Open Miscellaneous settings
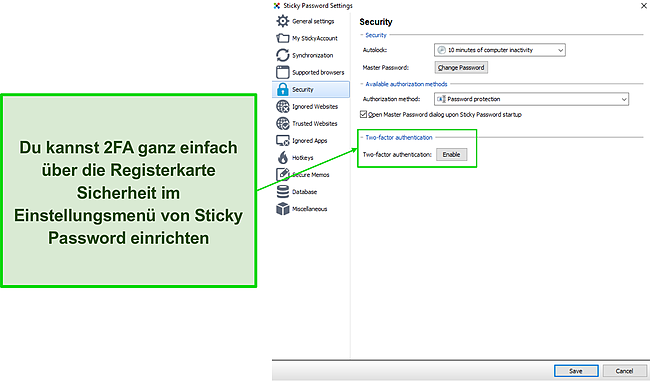650x381 pixels. click(x=310, y=209)
